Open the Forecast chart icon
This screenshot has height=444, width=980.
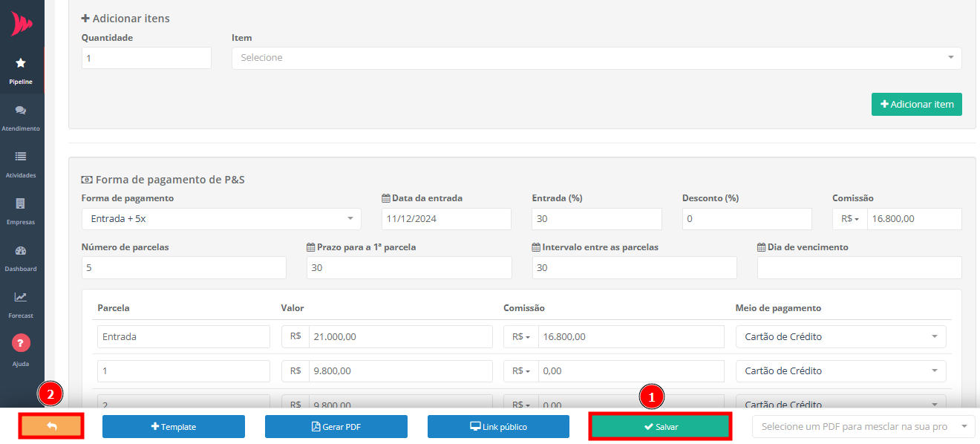coord(21,297)
